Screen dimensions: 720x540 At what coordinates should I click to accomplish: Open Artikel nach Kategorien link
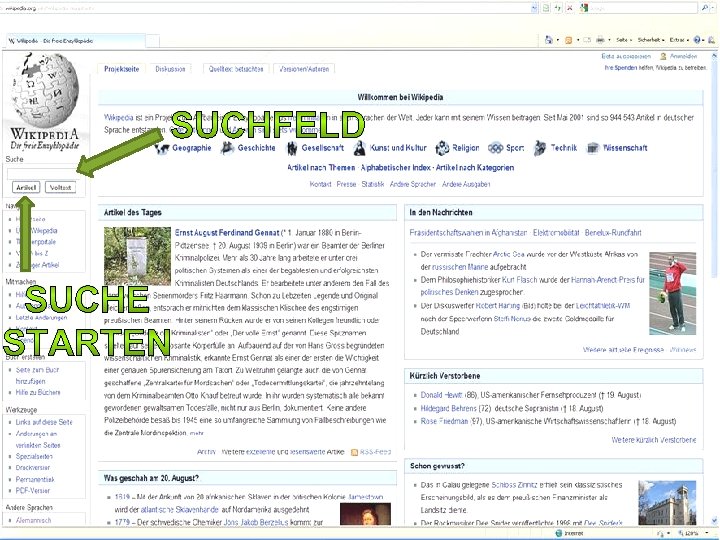coord(475,168)
